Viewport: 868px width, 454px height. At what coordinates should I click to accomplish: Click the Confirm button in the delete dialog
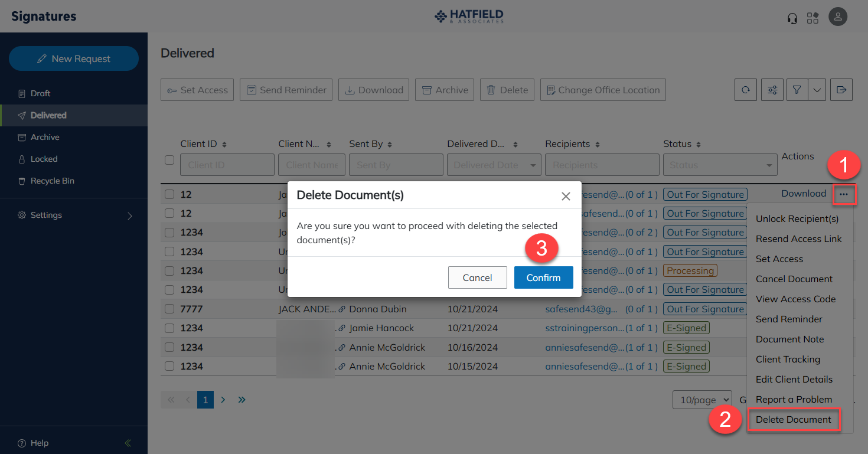[x=543, y=277]
